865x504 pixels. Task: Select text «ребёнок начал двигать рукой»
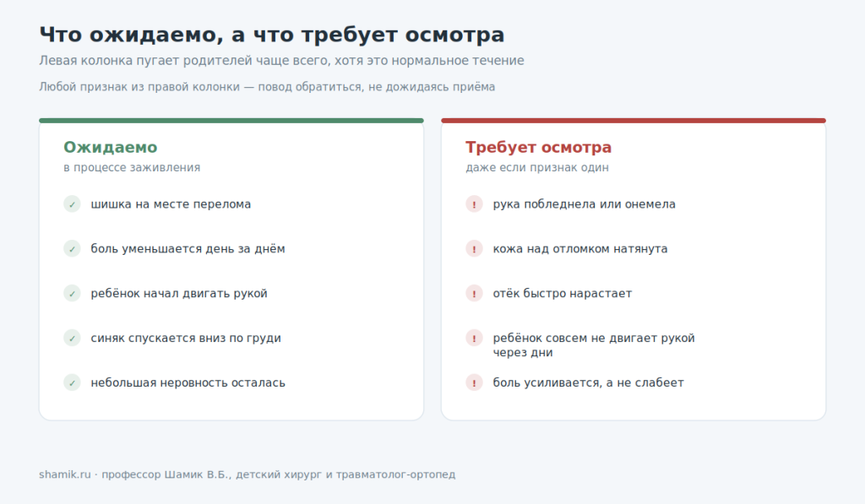tap(179, 293)
